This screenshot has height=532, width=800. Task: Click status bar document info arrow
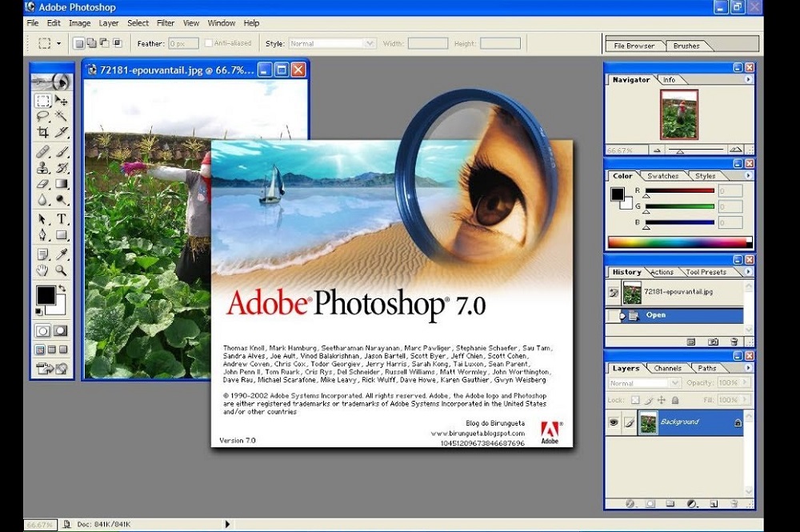[x=227, y=524]
